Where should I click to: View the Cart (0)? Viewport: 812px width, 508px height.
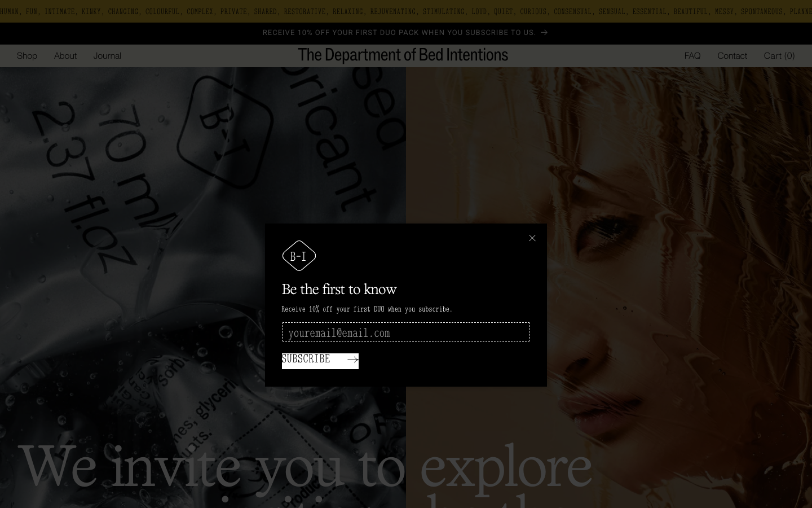(x=779, y=55)
